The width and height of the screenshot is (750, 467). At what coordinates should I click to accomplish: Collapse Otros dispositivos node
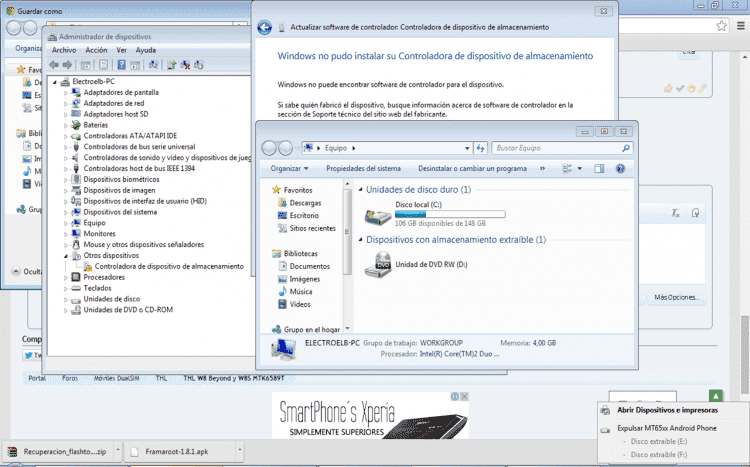(66, 256)
